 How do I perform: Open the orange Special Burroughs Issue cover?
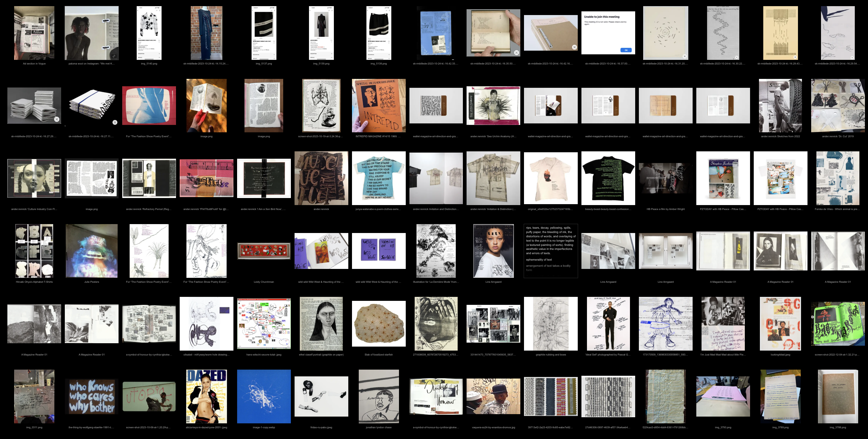(x=378, y=106)
